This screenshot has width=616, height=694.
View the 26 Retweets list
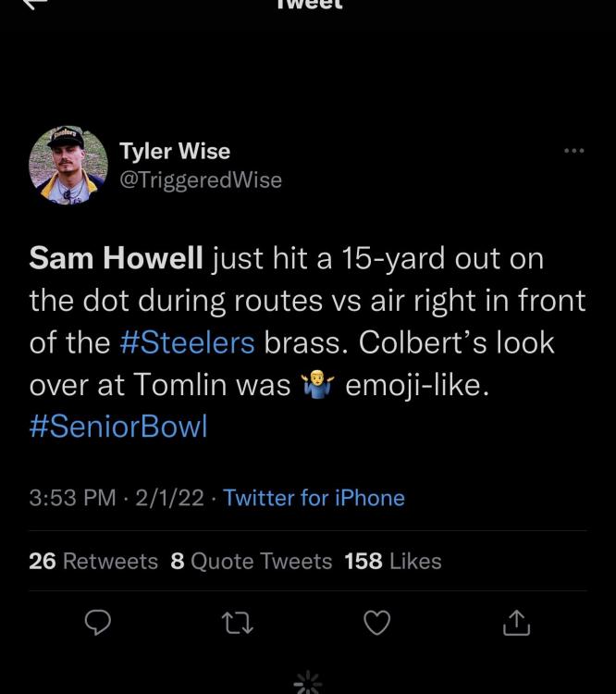point(93,561)
